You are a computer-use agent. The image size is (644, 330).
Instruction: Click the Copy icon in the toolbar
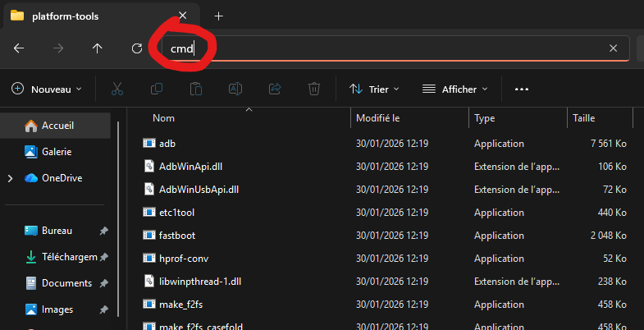[x=157, y=89]
